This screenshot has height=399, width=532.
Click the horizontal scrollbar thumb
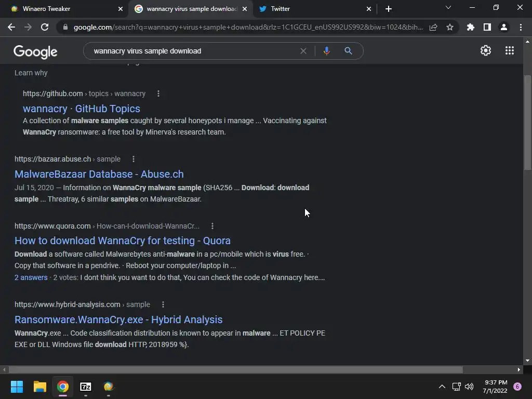(x=236, y=369)
